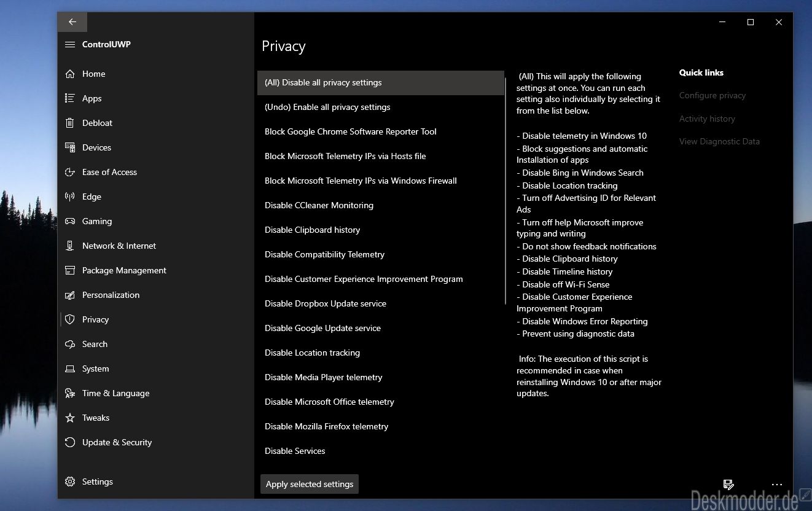Click the Search cloud icon
This screenshot has height=511, width=812.
70,344
